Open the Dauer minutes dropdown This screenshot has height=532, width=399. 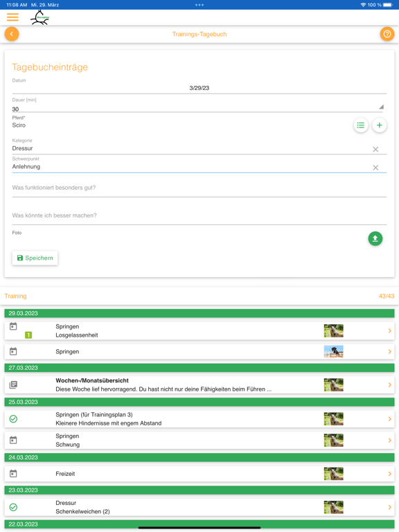381,107
